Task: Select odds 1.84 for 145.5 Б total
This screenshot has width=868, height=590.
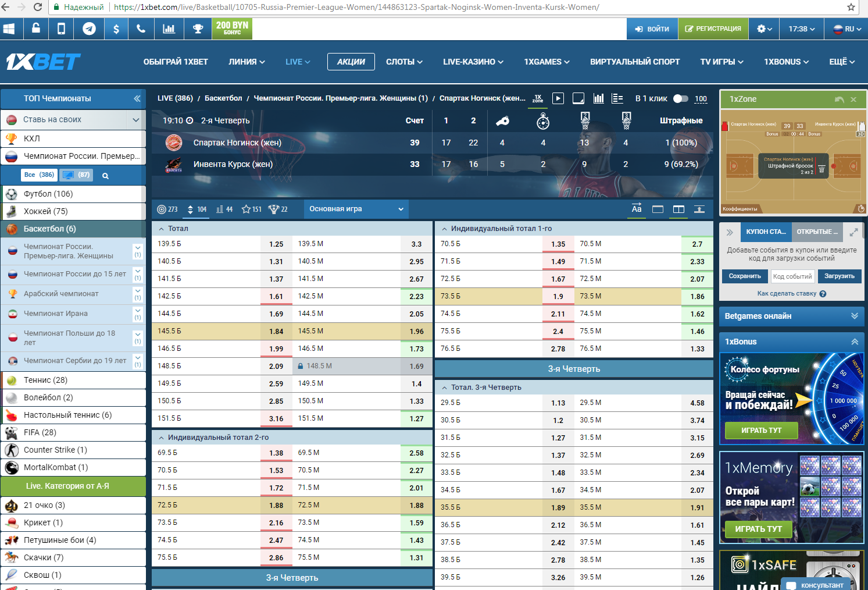Action: coord(276,332)
